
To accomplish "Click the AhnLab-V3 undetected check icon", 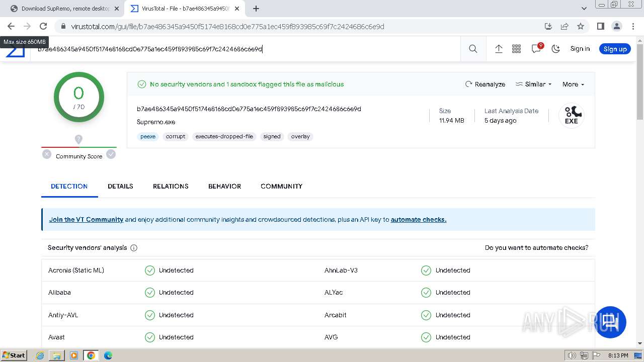I will click(x=426, y=270).
